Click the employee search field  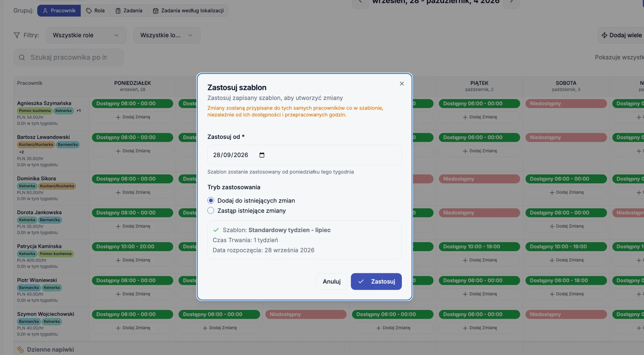click(69, 57)
